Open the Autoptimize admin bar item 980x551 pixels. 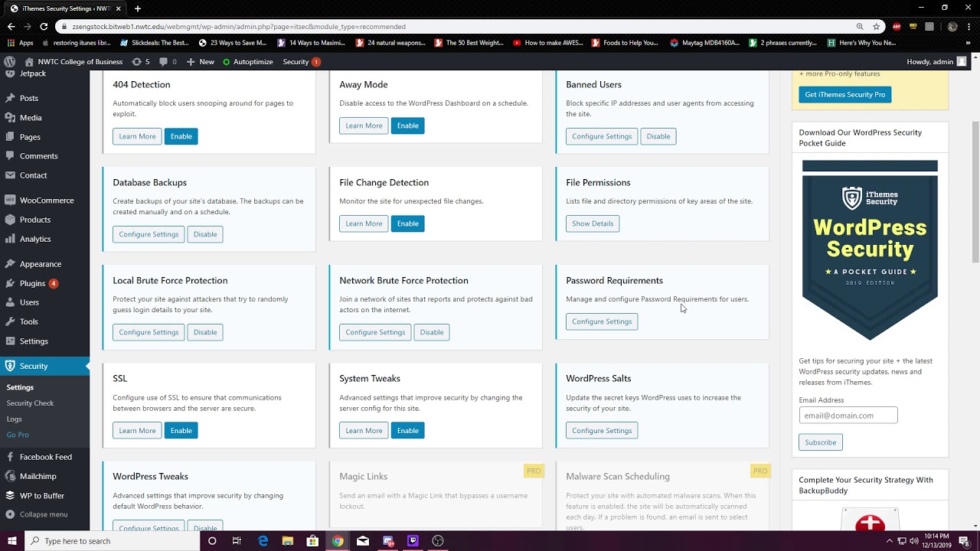(248, 62)
